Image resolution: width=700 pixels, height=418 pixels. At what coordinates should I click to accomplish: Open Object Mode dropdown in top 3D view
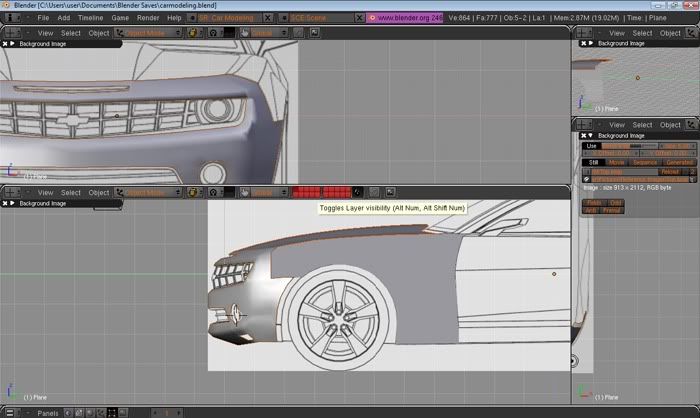[x=148, y=33]
